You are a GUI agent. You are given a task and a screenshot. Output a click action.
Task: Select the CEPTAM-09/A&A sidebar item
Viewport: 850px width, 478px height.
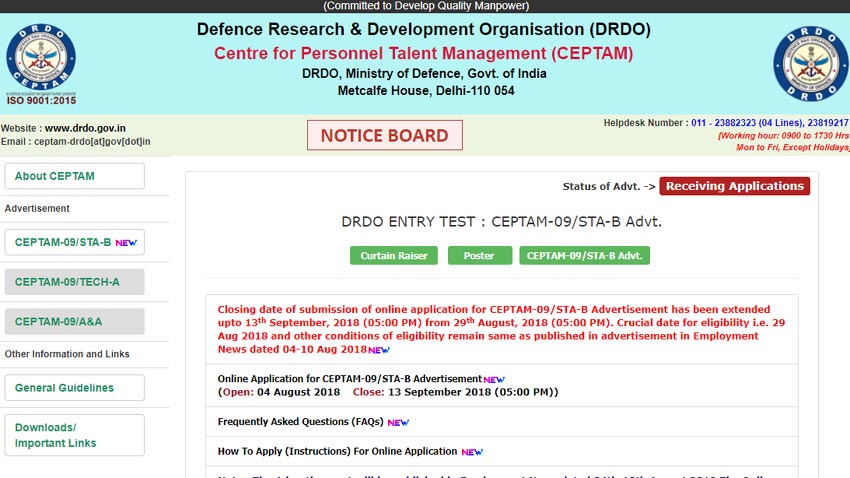click(75, 321)
